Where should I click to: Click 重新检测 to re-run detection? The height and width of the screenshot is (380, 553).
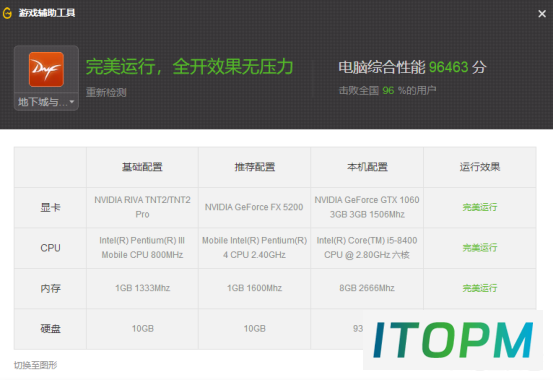click(x=106, y=92)
